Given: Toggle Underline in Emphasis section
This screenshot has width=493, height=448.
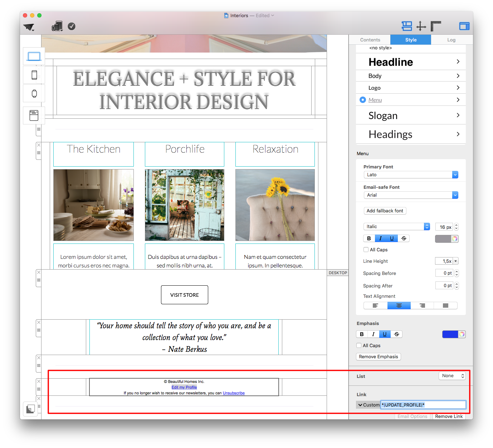Looking at the screenshot, I should pyautogui.click(x=385, y=334).
